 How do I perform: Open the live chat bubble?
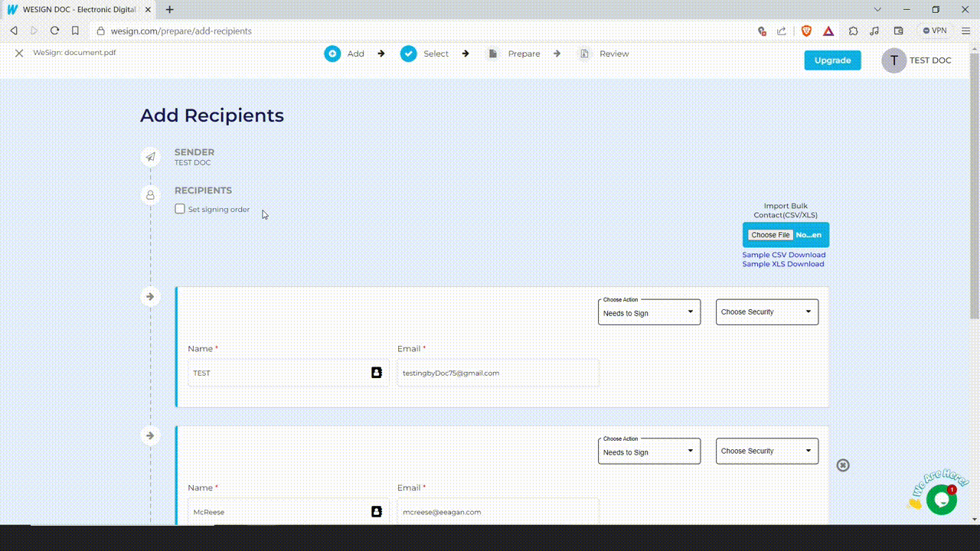pos(941,500)
